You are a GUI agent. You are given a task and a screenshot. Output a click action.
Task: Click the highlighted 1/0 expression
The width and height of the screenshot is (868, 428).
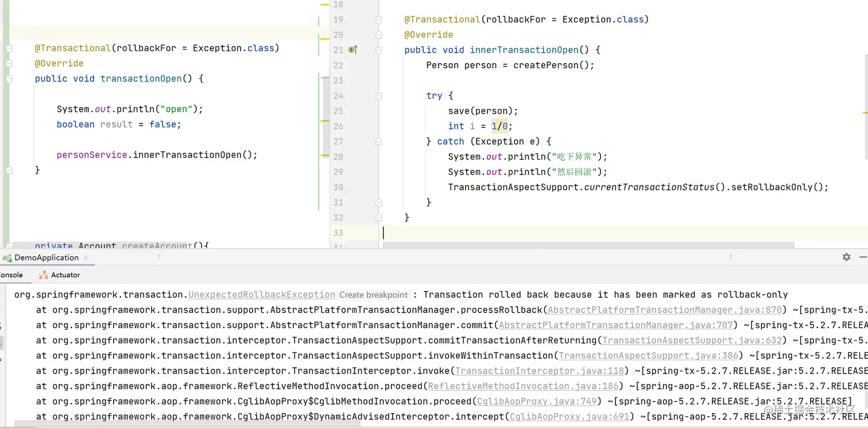click(499, 126)
